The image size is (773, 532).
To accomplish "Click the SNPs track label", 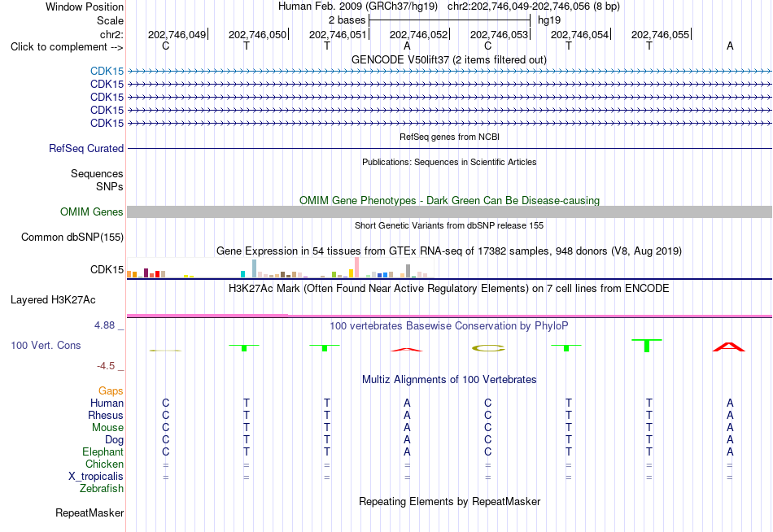I will click(110, 186).
